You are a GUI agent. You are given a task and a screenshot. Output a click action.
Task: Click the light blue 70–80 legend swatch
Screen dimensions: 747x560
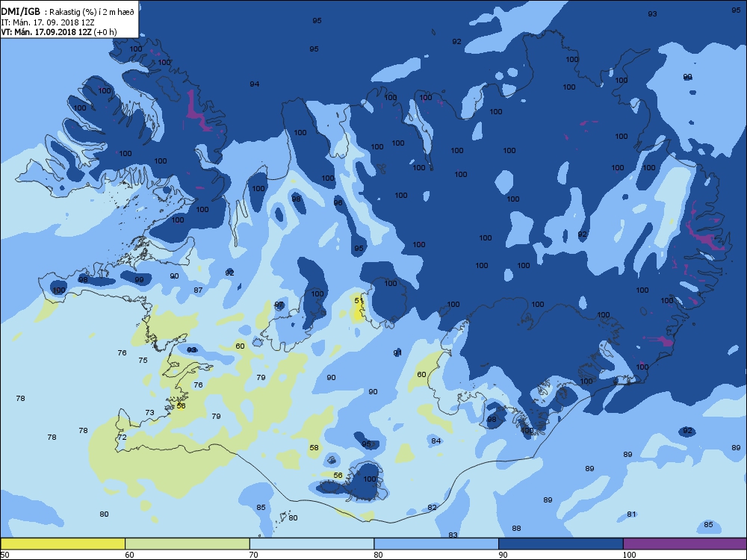tap(311, 544)
